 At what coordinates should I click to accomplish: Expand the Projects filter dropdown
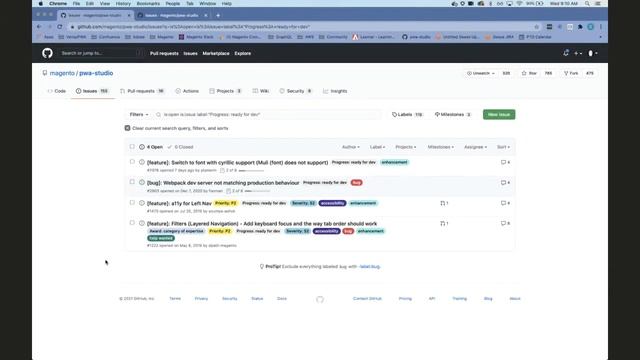[406, 147]
